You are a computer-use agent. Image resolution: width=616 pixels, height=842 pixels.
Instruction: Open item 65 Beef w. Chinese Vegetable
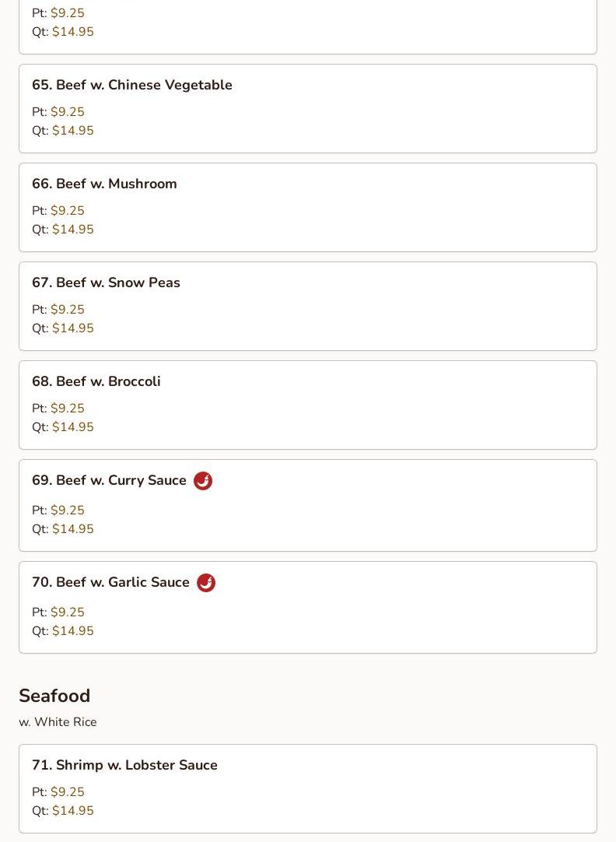pyautogui.click(x=132, y=85)
